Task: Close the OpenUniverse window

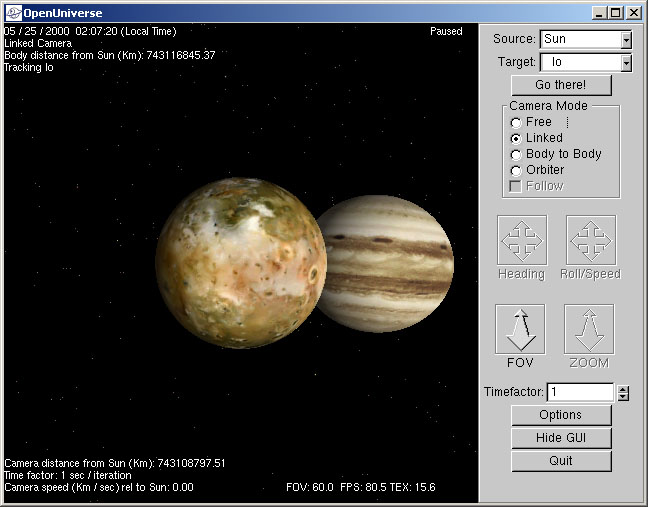Action: (x=633, y=13)
